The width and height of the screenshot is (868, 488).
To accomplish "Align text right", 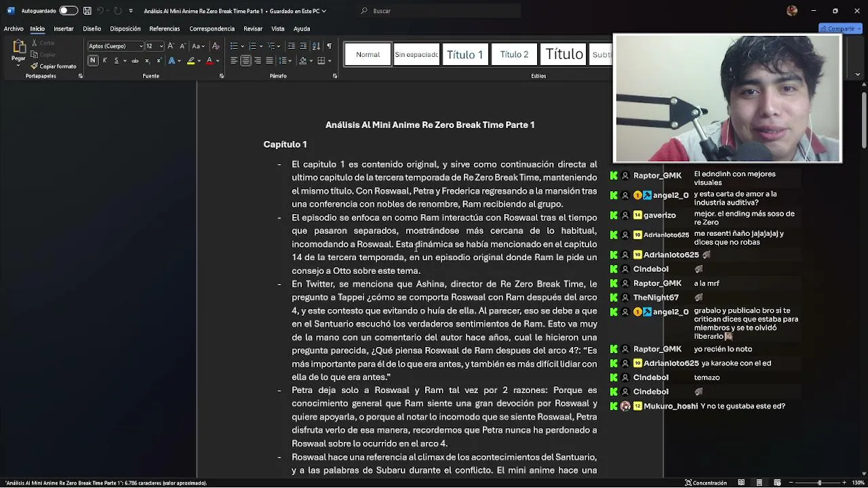I will (x=258, y=61).
